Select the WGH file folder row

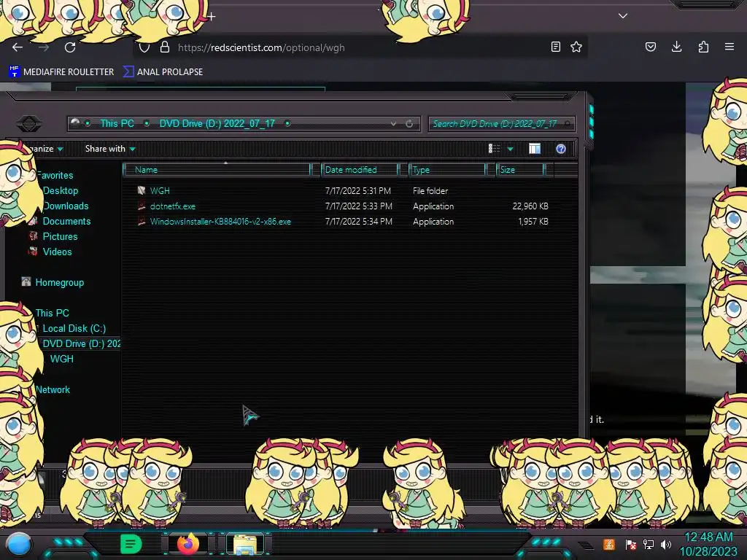pyautogui.click(x=342, y=190)
